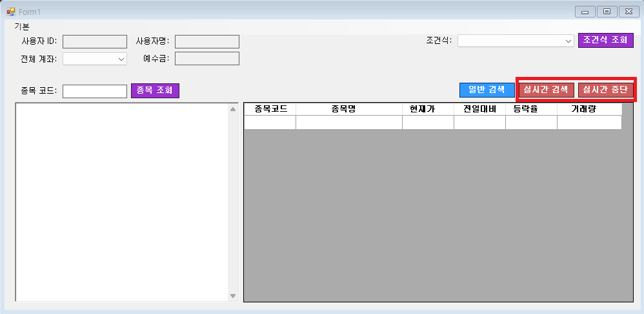The height and width of the screenshot is (314, 644).
Task: Click the 전일대비 column header
Action: click(x=479, y=109)
